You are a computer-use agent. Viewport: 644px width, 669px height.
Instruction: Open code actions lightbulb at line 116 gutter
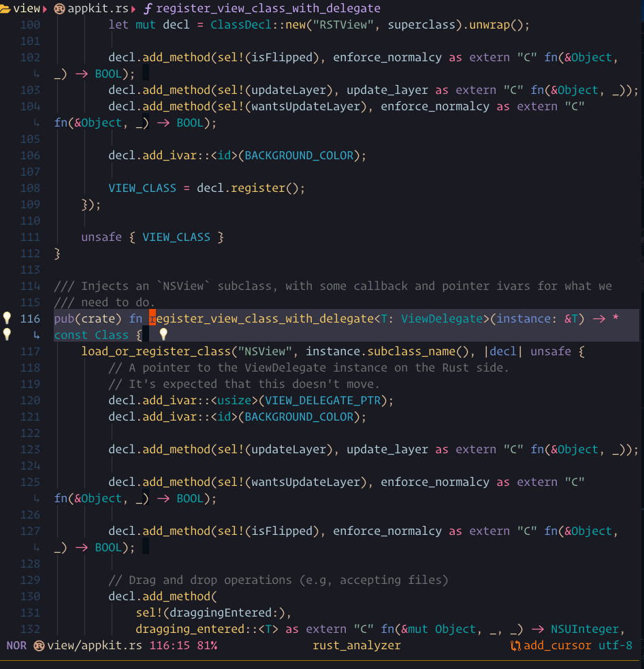click(x=7, y=318)
